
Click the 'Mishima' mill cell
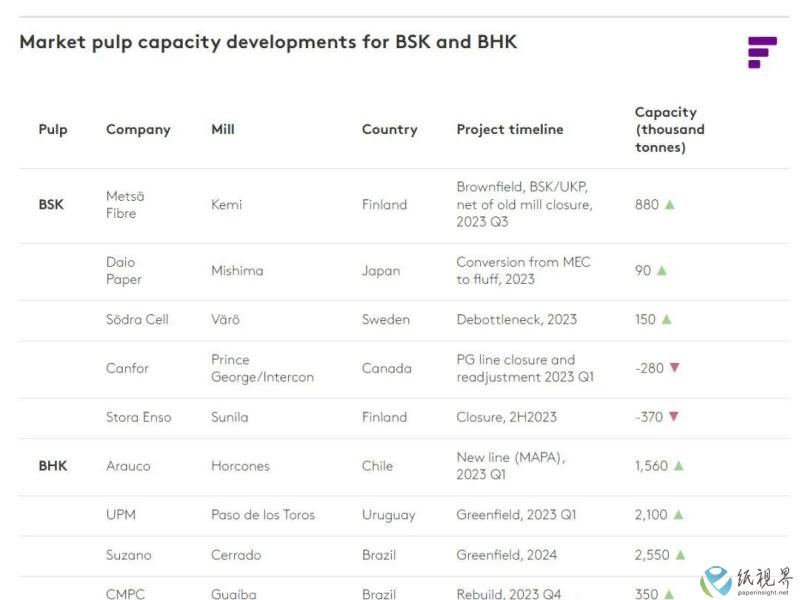[x=237, y=270]
